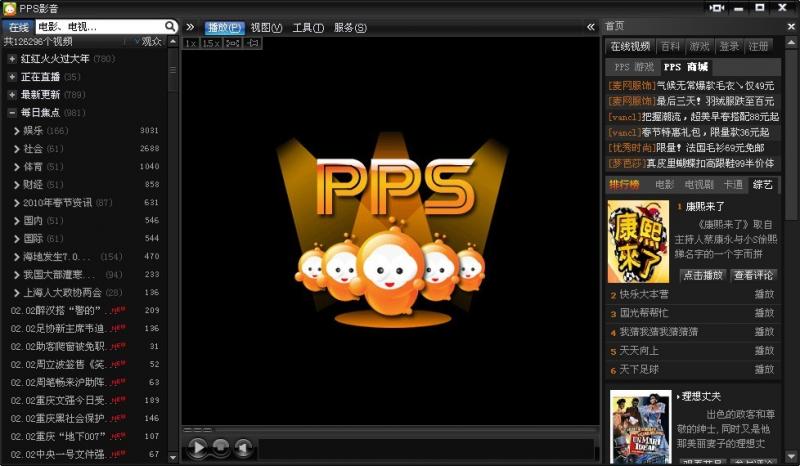
Task: Click the fit-to-window size icon
Action: coord(233,43)
